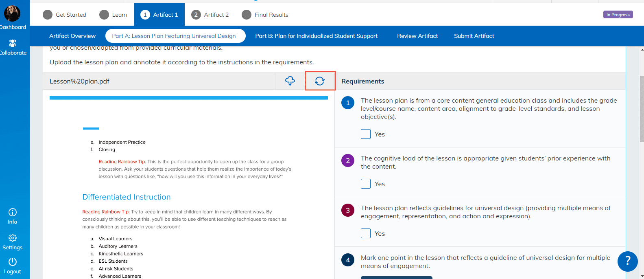This screenshot has width=644, height=279.
Task: Open the Artifact Overview section
Action: 72,36
